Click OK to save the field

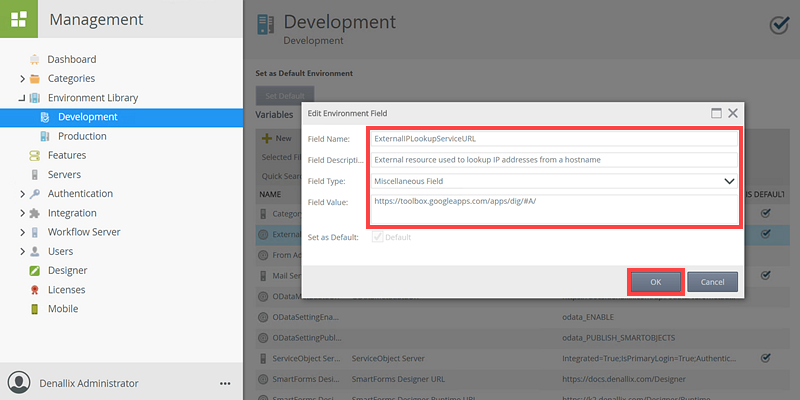pyautogui.click(x=656, y=282)
